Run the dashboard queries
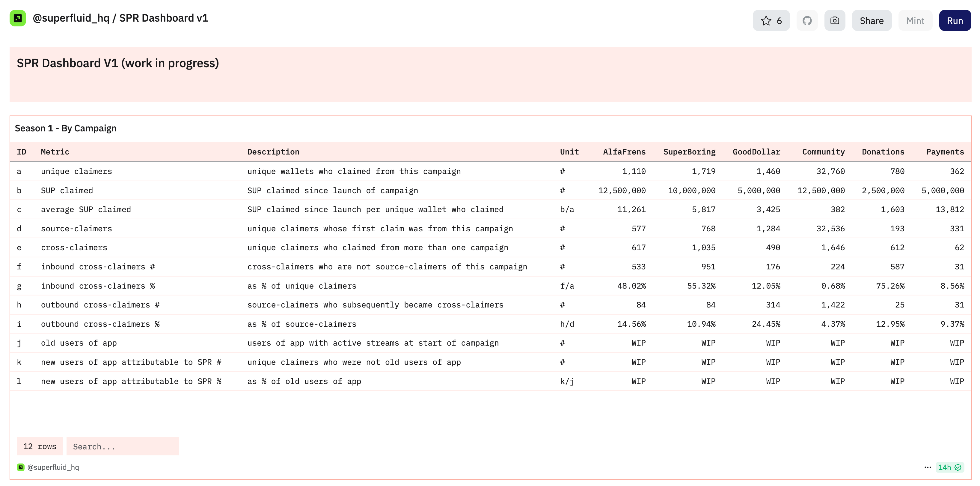 pos(955,21)
